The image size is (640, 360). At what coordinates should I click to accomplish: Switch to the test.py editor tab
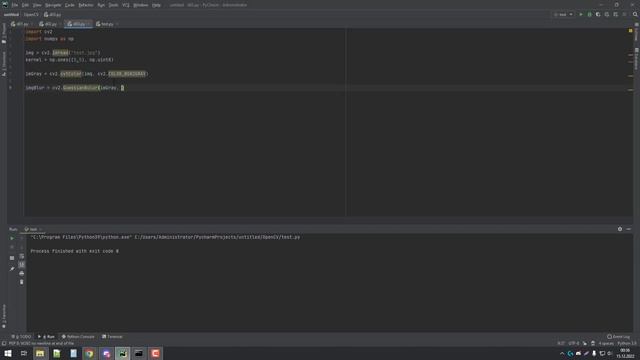[105, 24]
